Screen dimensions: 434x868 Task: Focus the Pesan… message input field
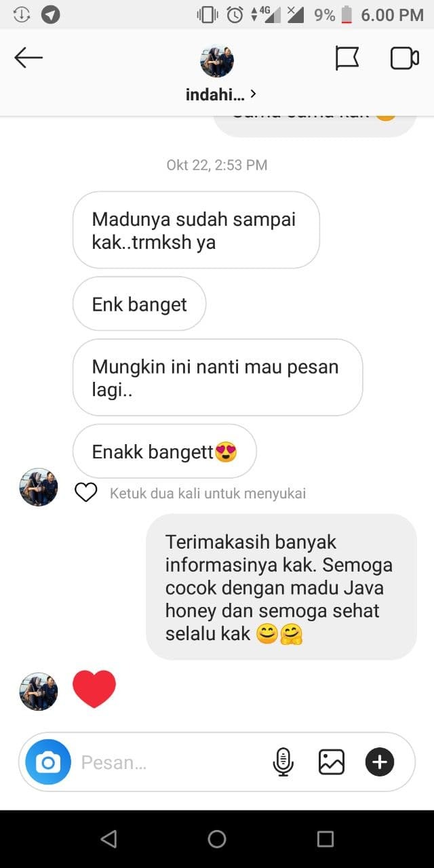pos(173,762)
